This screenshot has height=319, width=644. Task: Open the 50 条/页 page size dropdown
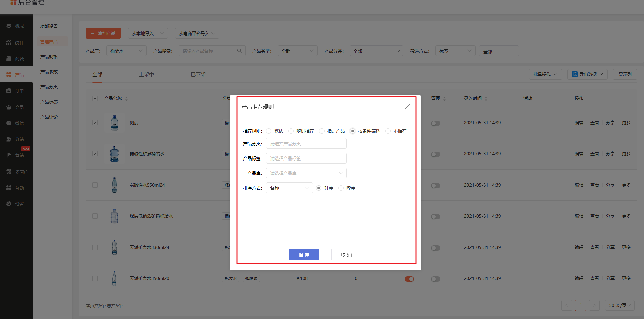620,305
